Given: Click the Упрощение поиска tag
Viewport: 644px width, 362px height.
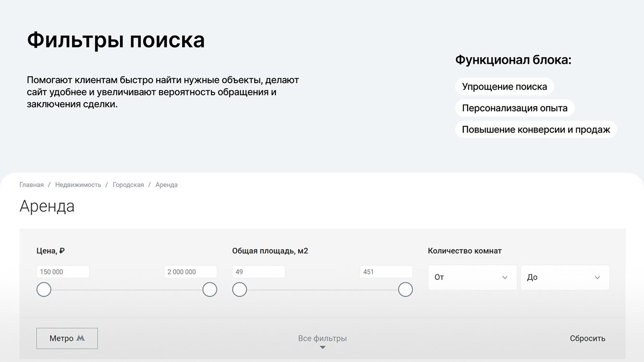Looking at the screenshot, I should point(504,87).
